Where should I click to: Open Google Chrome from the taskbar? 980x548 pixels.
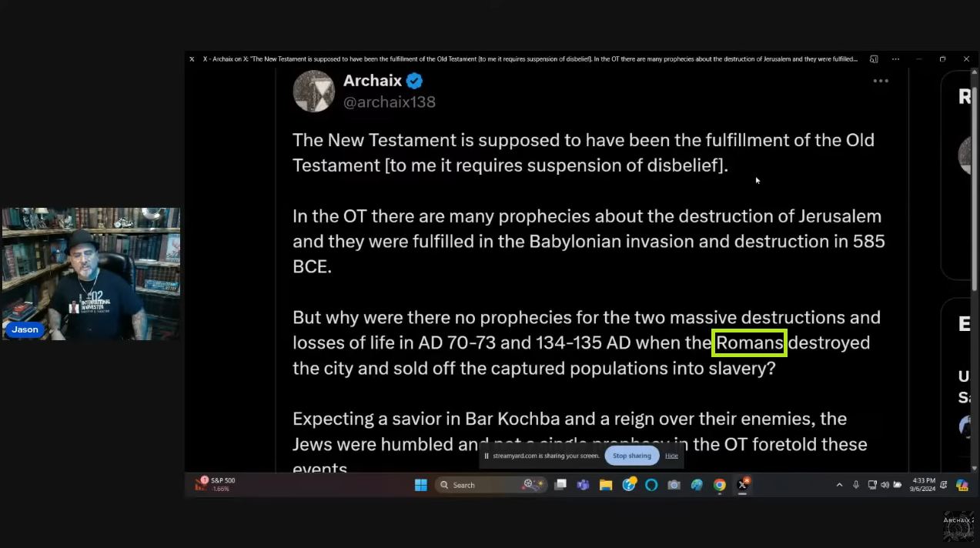[720, 485]
